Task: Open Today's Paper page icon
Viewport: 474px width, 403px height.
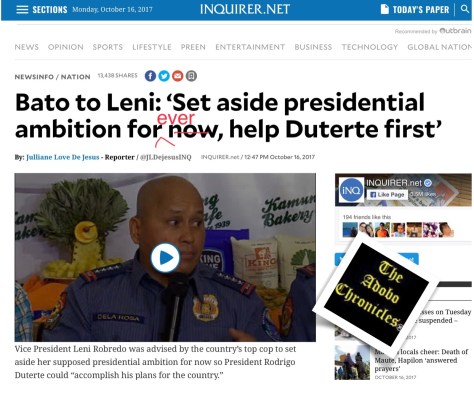Action: (x=385, y=9)
